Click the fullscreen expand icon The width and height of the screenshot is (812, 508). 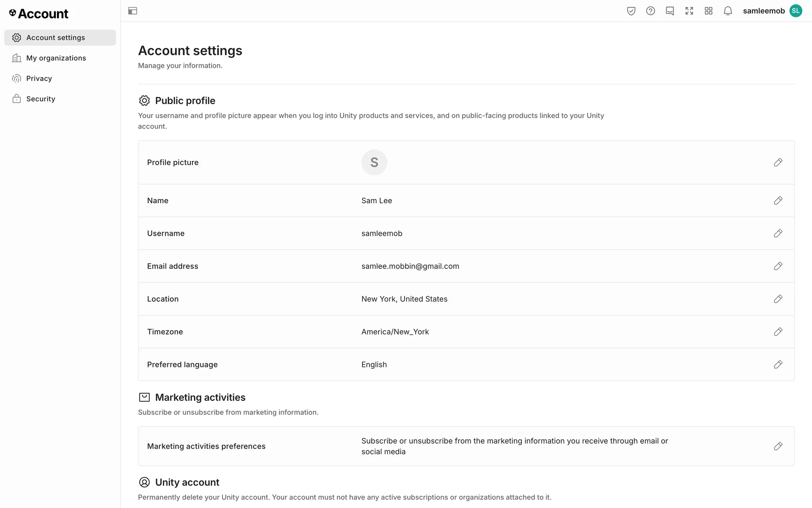point(689,11)
